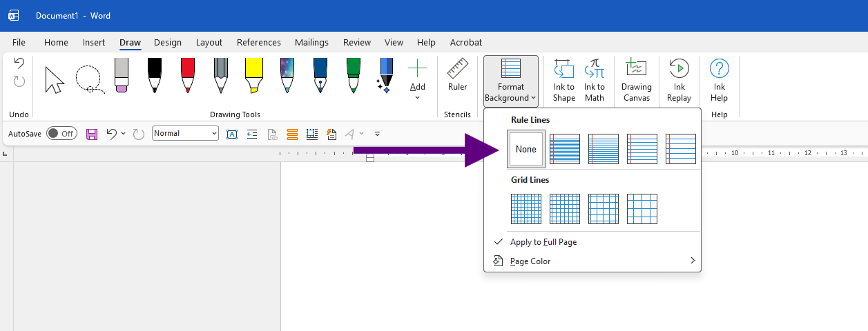Select the gray pencil tool
The image size is (868, 331).
[x=221, y=76]
